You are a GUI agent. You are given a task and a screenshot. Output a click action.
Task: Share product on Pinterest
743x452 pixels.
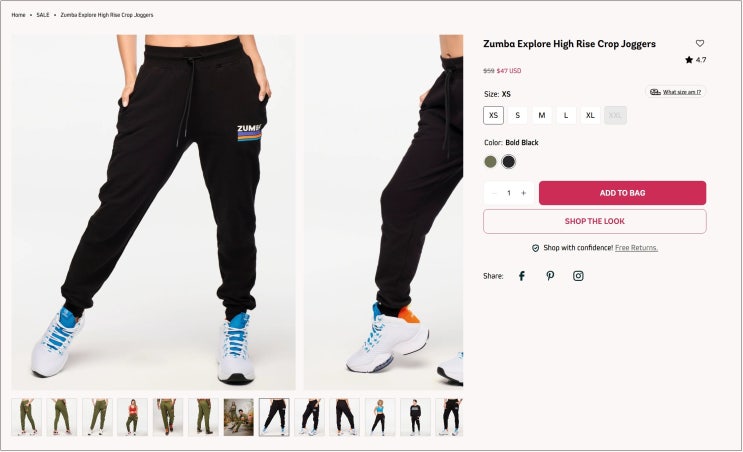pos(550,276)
